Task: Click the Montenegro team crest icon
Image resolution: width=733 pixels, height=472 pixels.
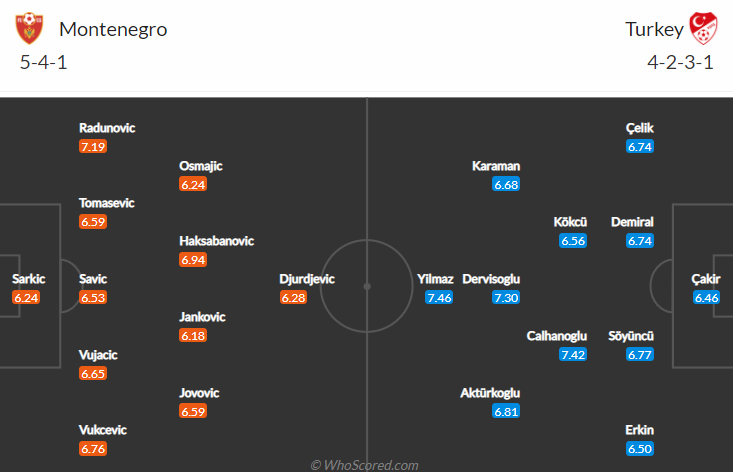Action: click(29, 29)
